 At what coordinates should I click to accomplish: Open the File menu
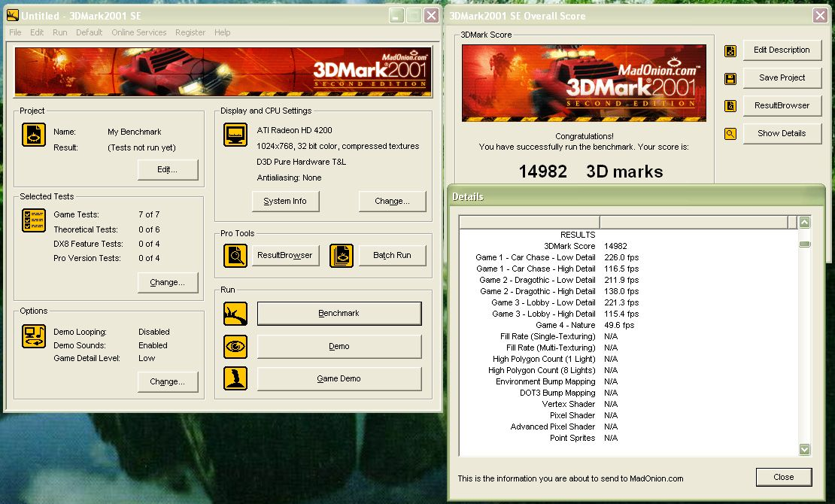(16, 32)
